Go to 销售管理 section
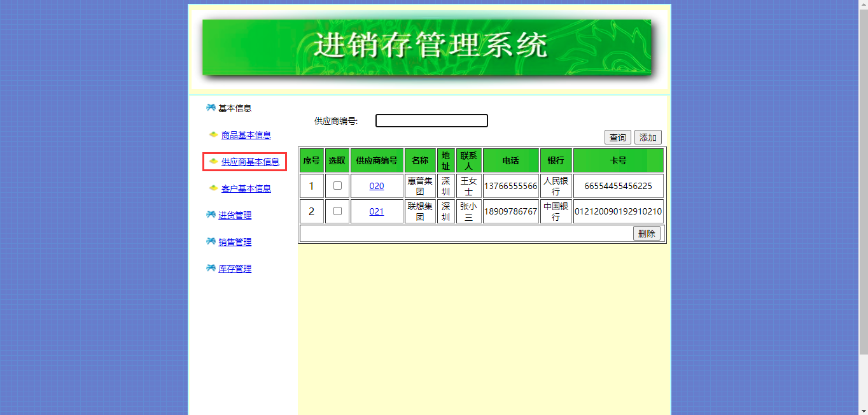 (235, 242)
